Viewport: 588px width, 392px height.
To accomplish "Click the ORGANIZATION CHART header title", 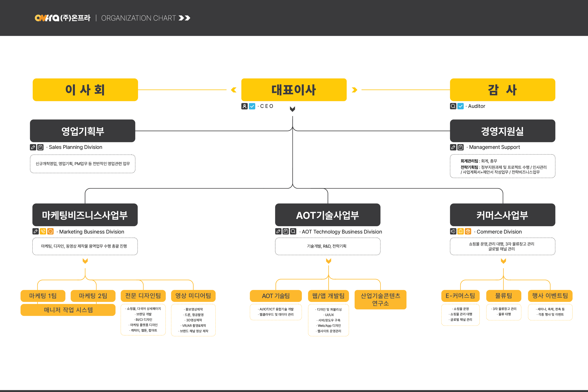I will pos(139,18).
